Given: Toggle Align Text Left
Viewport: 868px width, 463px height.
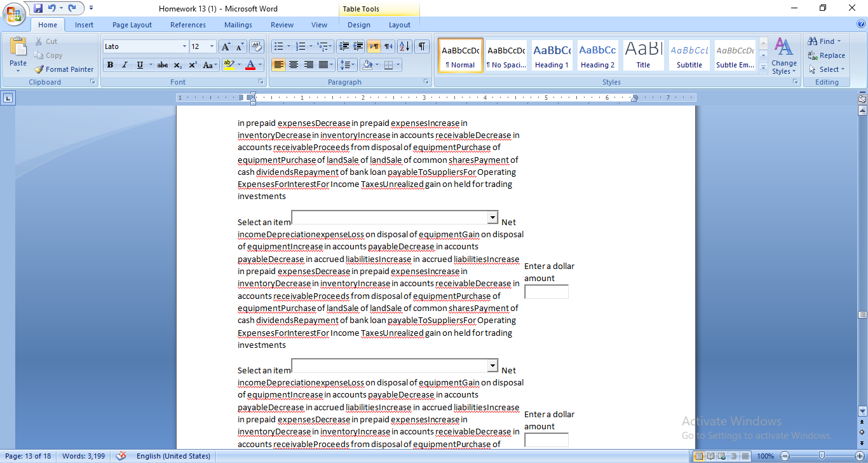Looking at the screenshot, I should (279, 65).
